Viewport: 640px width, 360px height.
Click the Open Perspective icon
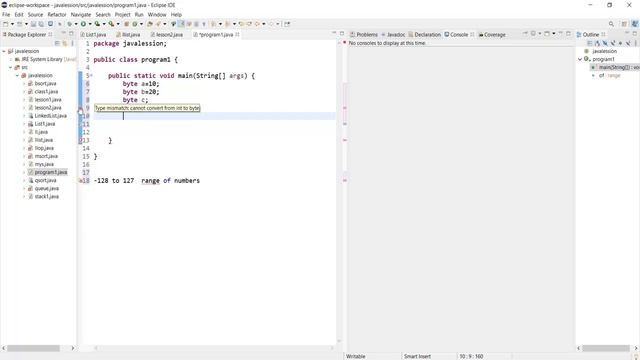click(624, 24)
